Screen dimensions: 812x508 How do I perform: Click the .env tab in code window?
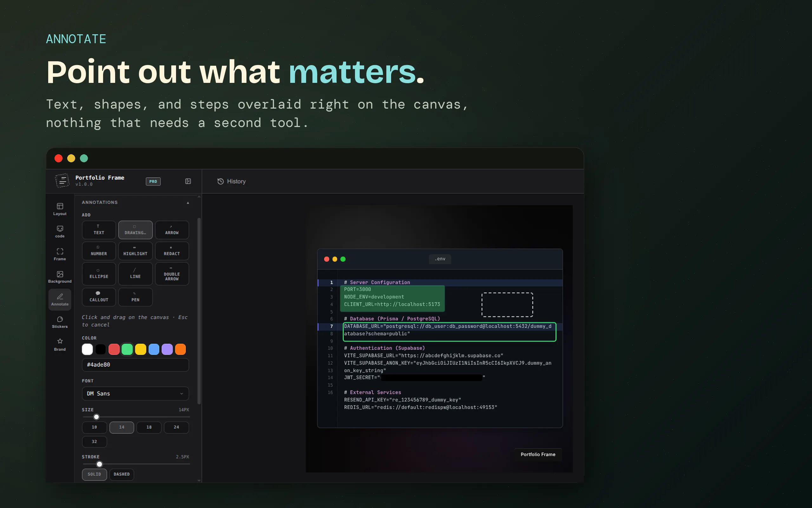pos(440,259)
